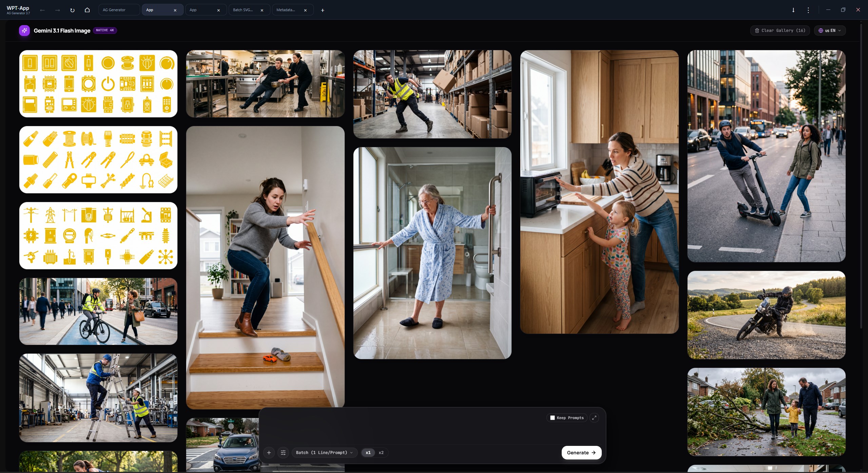
Task: Select the x1 image count option
Action: 368,453
